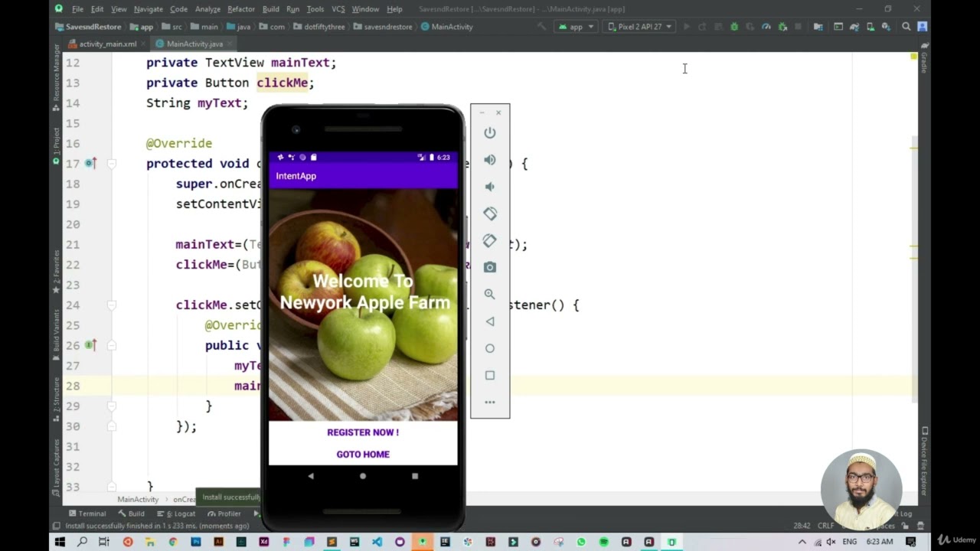This screenshot has width=980, height=551.
Task: Tap the phone's on-screen home button
Action: click(x=363, y=476)
